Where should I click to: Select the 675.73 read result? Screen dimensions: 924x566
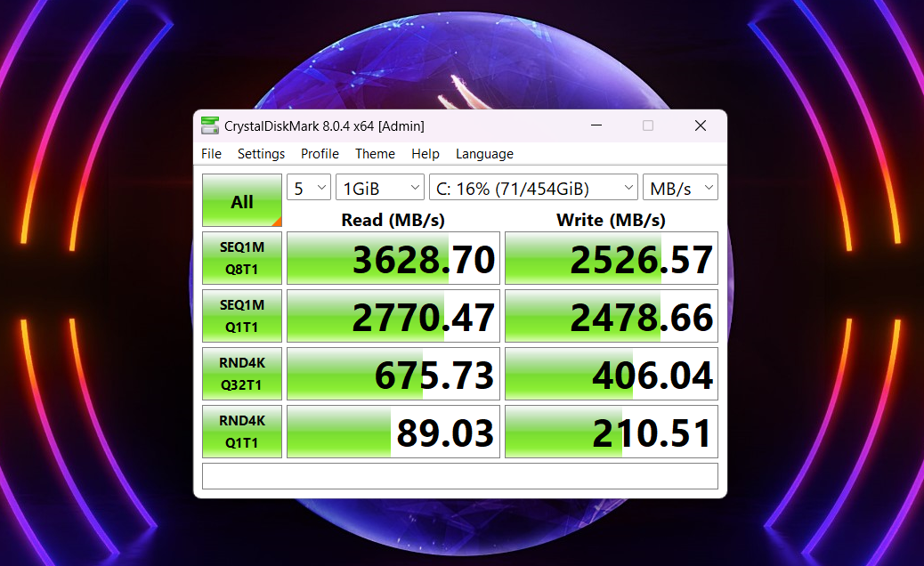coord(393,374)
